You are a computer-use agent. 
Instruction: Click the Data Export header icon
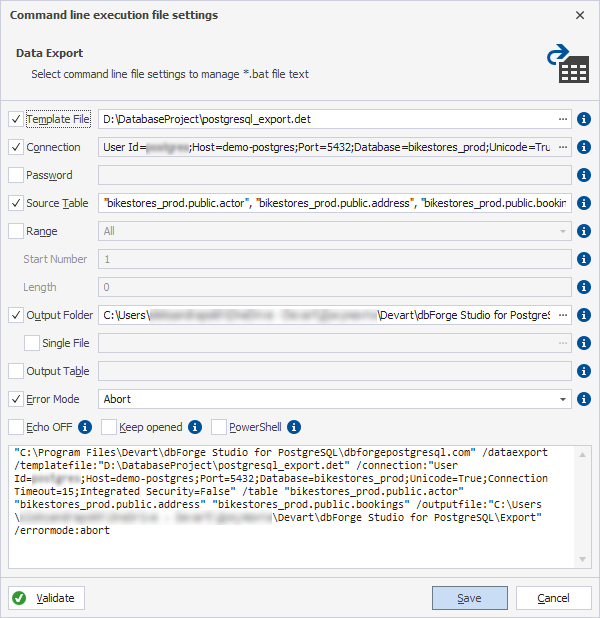click(x=568, y=63)
